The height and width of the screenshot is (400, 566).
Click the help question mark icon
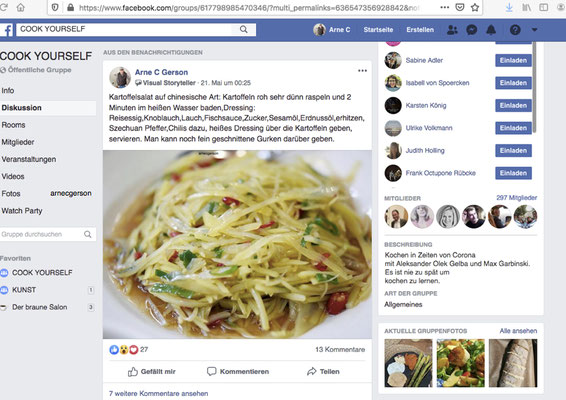(515, 30)
